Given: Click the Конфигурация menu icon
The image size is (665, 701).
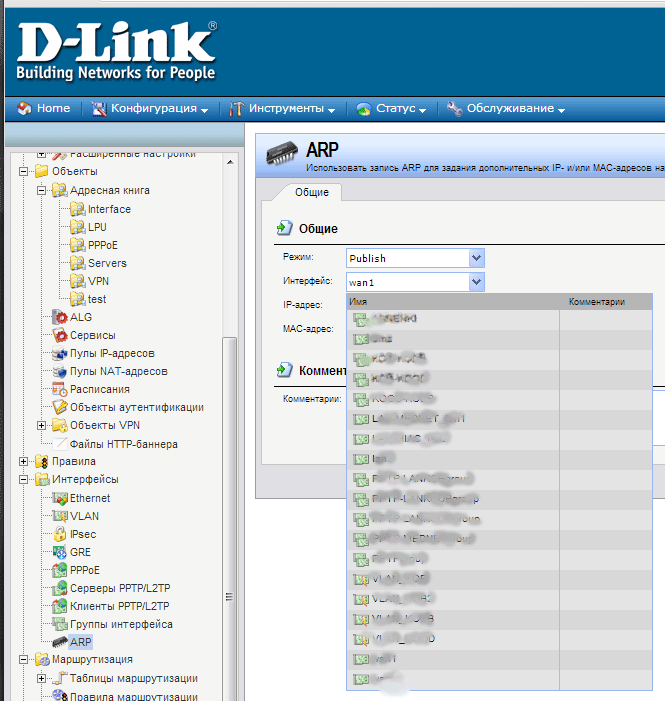Looking at the screenshot, I should click(99, 109).
